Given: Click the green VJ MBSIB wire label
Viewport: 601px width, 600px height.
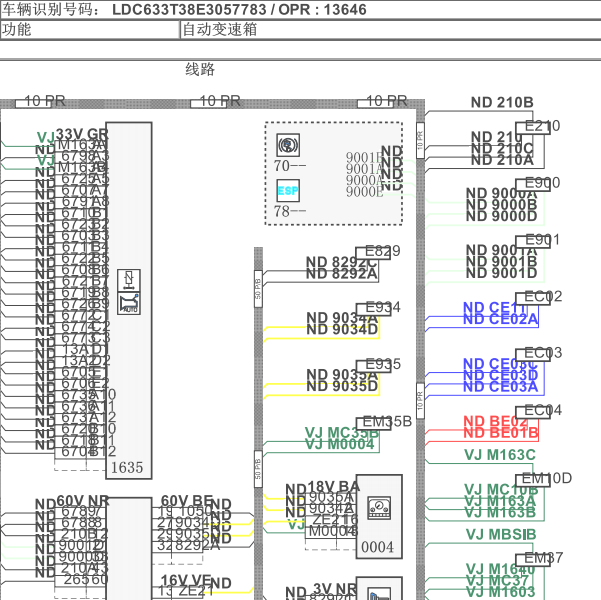Looking at the screenshot, I should pyautogui.click(x=501, y=534).
